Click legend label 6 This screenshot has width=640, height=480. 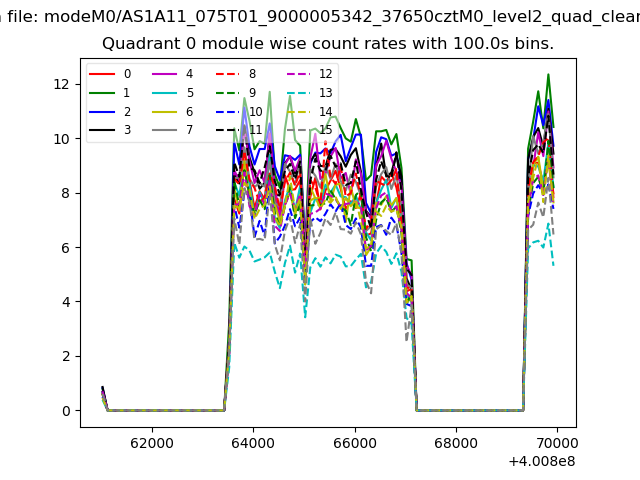tap(189, 111)
